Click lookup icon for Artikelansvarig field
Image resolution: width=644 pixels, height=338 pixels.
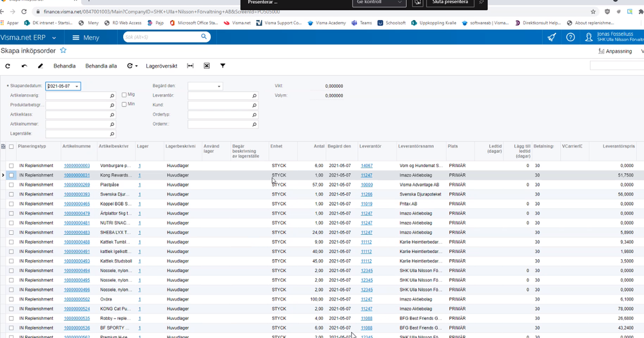click(112, 96)
